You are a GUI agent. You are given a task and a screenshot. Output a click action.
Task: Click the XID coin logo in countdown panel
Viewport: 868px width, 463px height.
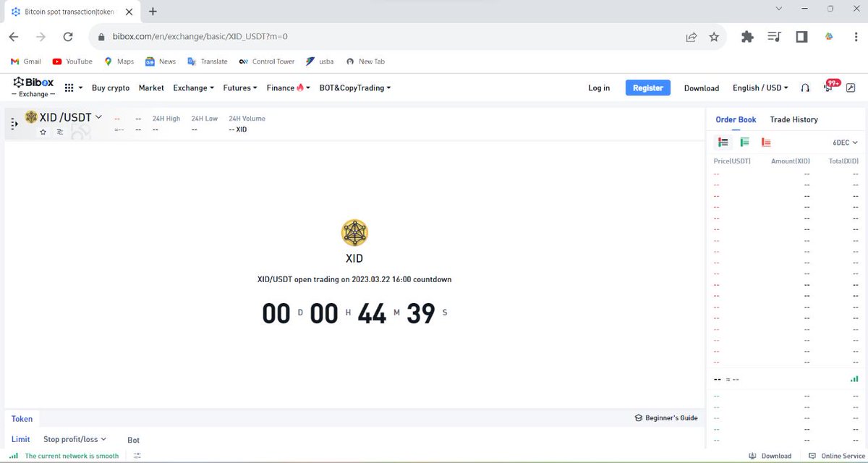pyautogui.click(x=354, y=232)
